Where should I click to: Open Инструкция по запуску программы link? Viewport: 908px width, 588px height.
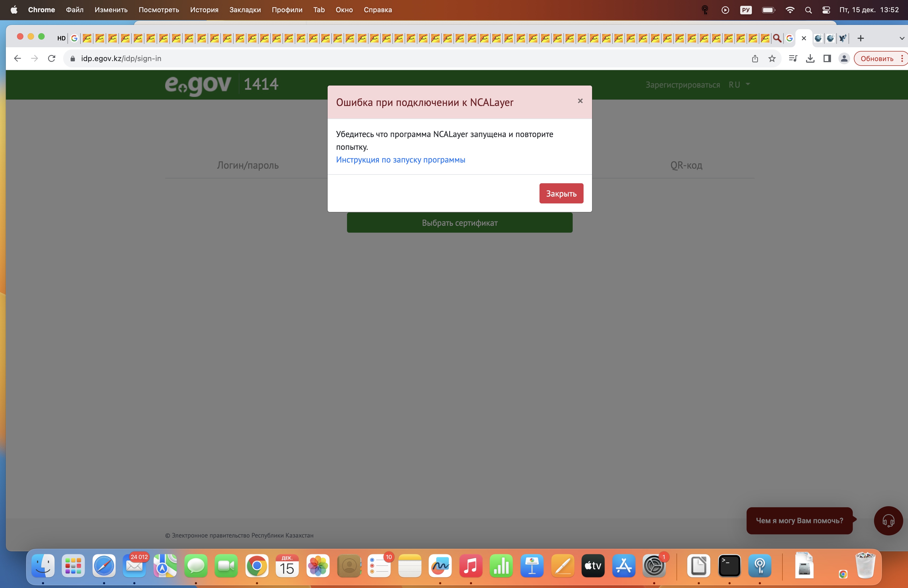400,160
